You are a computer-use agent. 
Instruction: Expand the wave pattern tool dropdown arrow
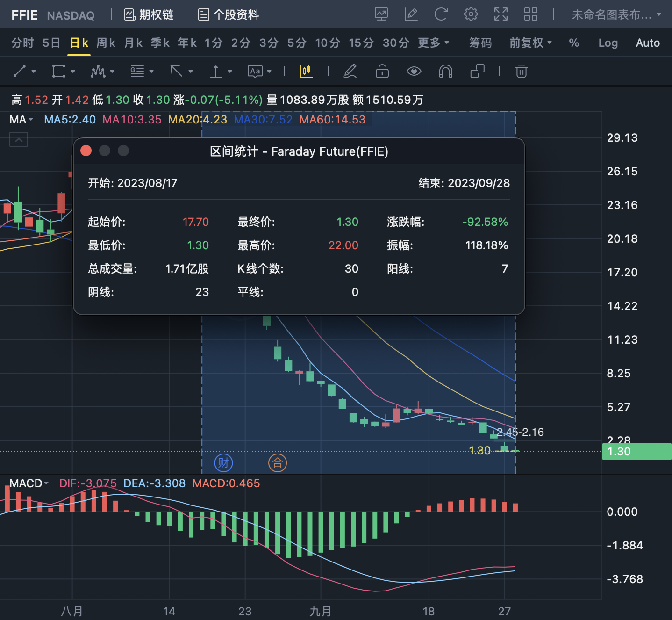112,72
